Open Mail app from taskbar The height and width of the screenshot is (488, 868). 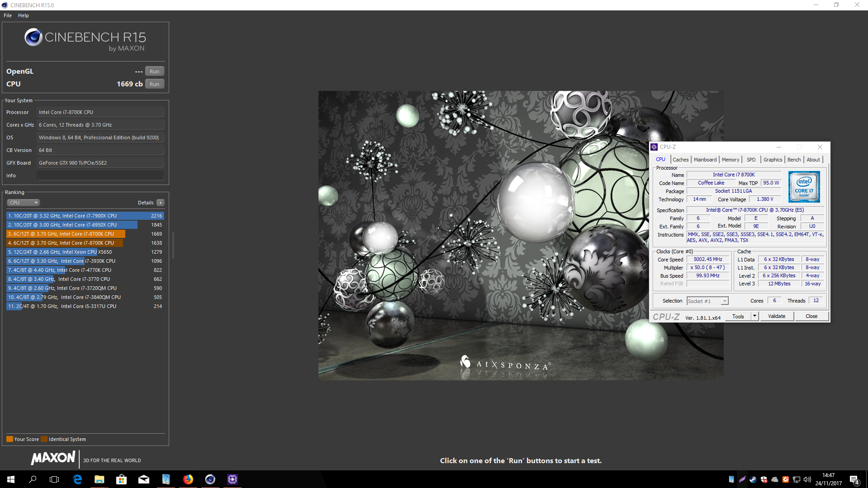tap(144, 479)
